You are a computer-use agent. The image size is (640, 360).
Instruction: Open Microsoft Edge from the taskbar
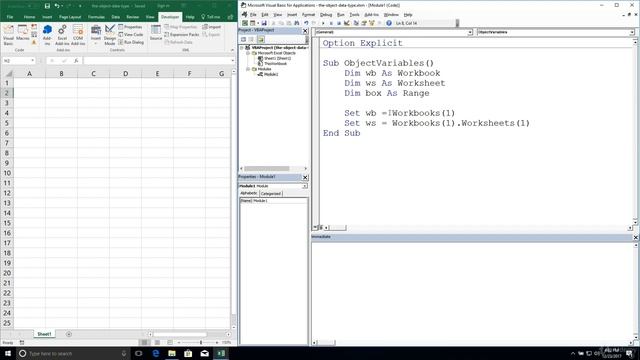[x=156, y=353]
